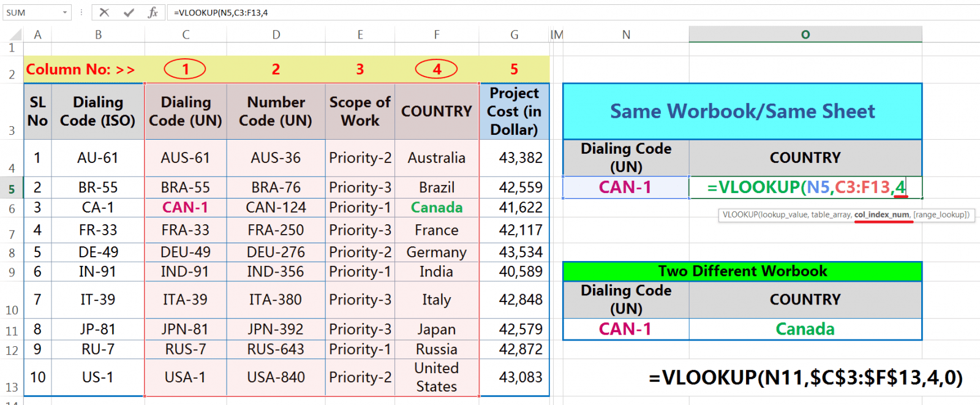
Task: Select cell containing Australia
Action: [x=437, y=158]
